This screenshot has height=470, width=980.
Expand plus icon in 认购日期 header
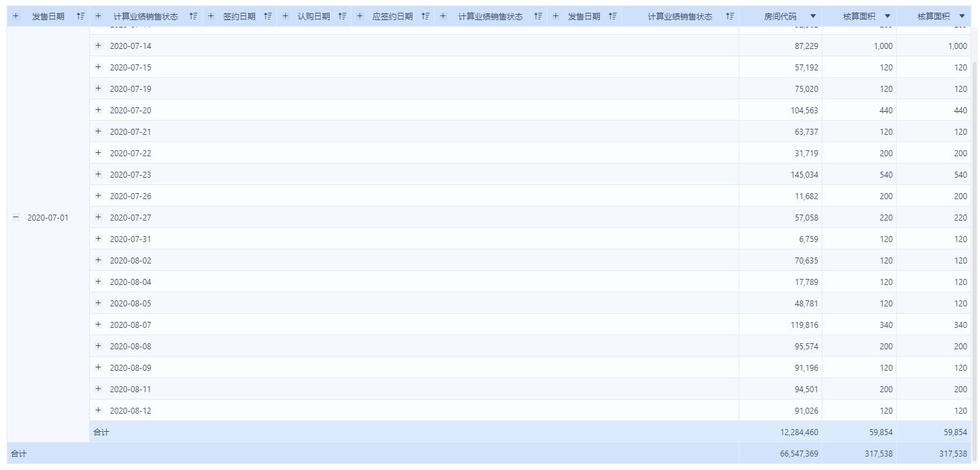(x=285, y=16)
